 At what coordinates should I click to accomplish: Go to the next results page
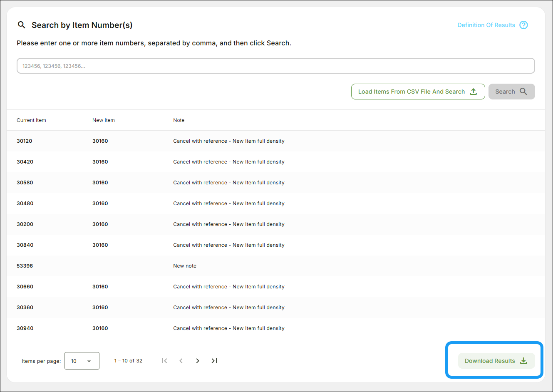(x=198, y=361)
